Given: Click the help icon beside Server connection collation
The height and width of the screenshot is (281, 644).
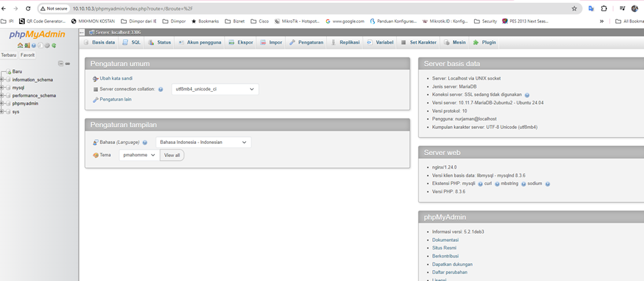Looking at the screenshot, I should click(x=160, y=89).
